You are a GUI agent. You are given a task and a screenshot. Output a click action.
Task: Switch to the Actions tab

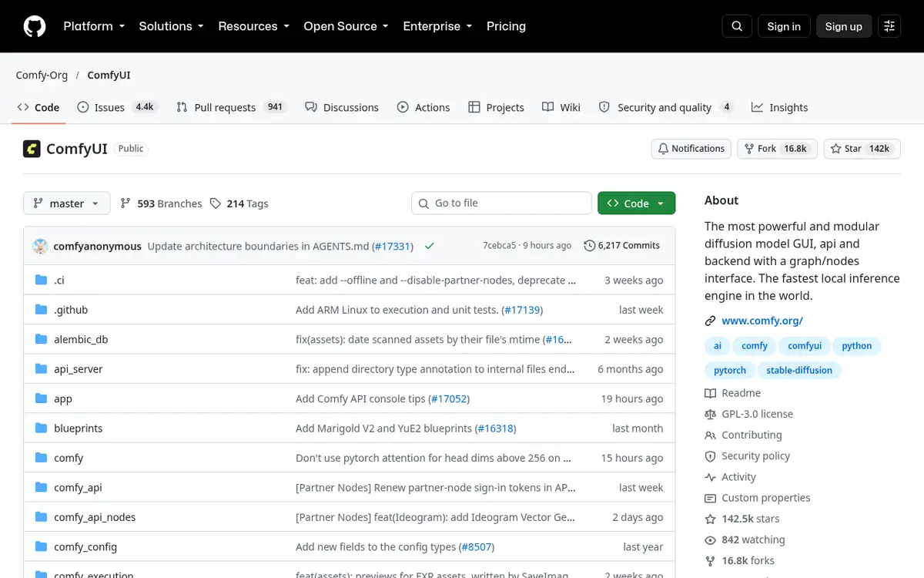423,107
